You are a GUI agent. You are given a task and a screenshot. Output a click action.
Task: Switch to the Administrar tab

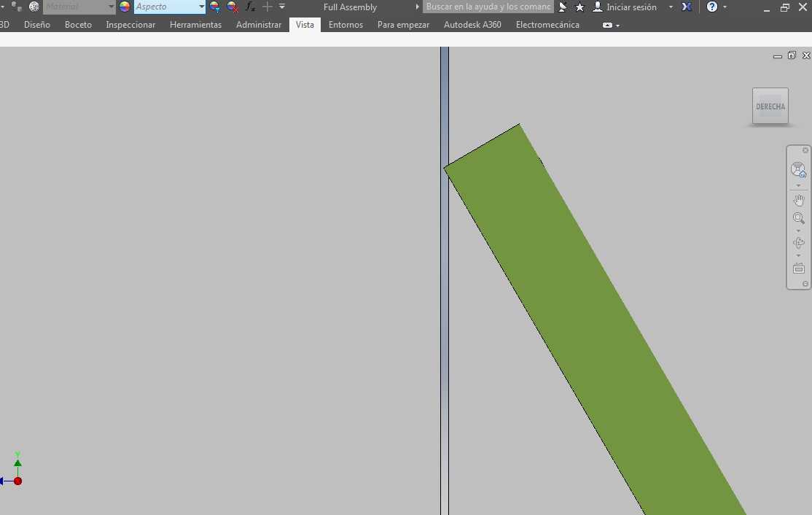click(259, 24)
